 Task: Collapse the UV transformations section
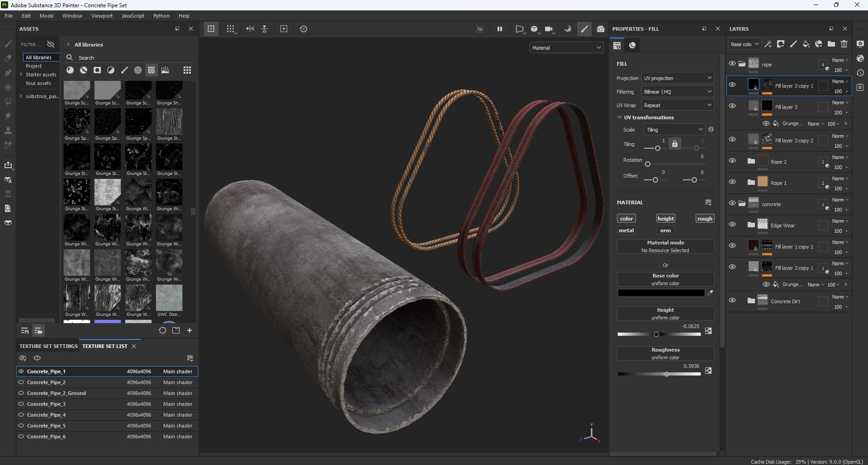click(x=619, y=117)
